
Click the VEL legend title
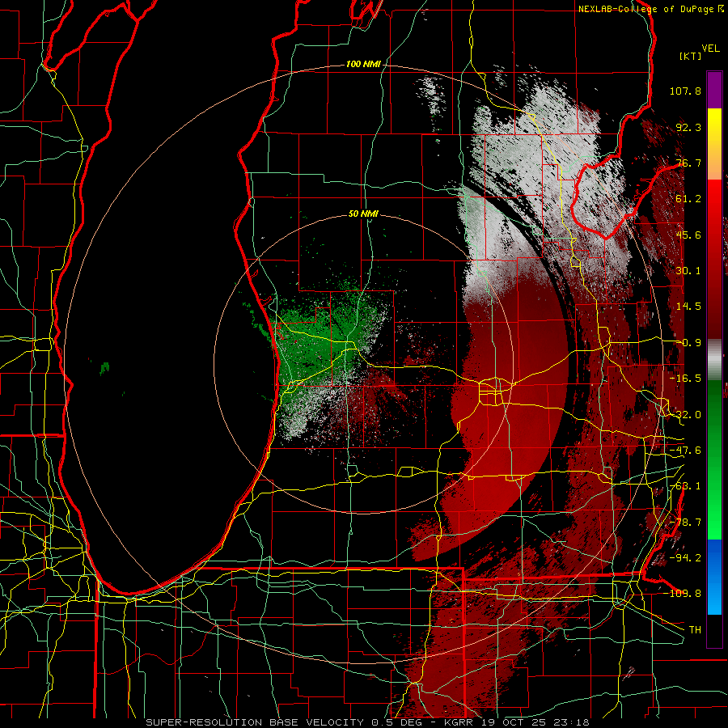point(710,49)
